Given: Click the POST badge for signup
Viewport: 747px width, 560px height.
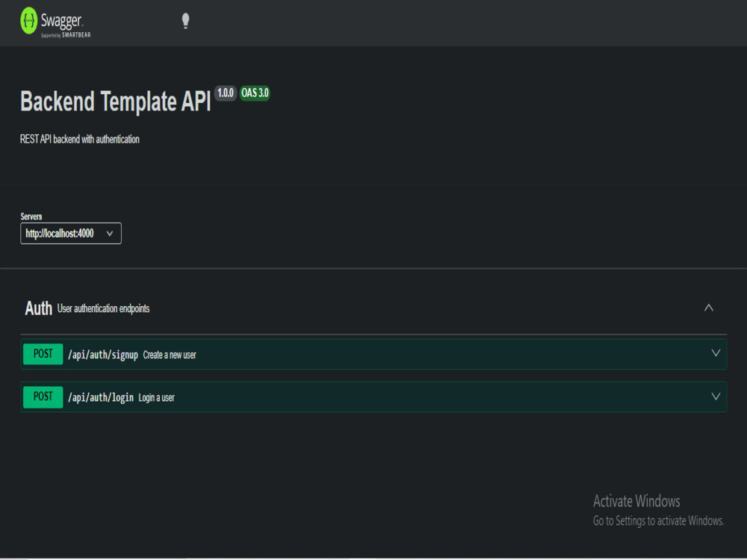Looking at the screenshot, I should tap(43, 354).
